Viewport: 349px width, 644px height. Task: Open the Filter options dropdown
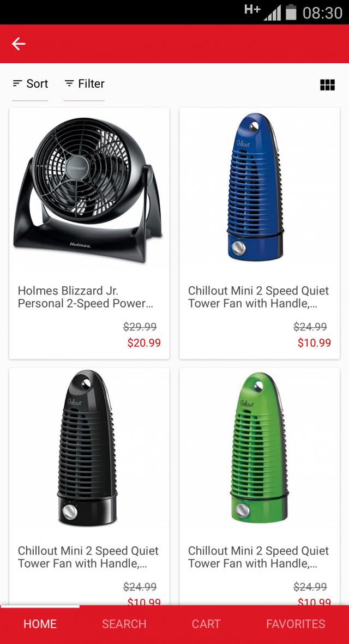[x=84, y=84]
